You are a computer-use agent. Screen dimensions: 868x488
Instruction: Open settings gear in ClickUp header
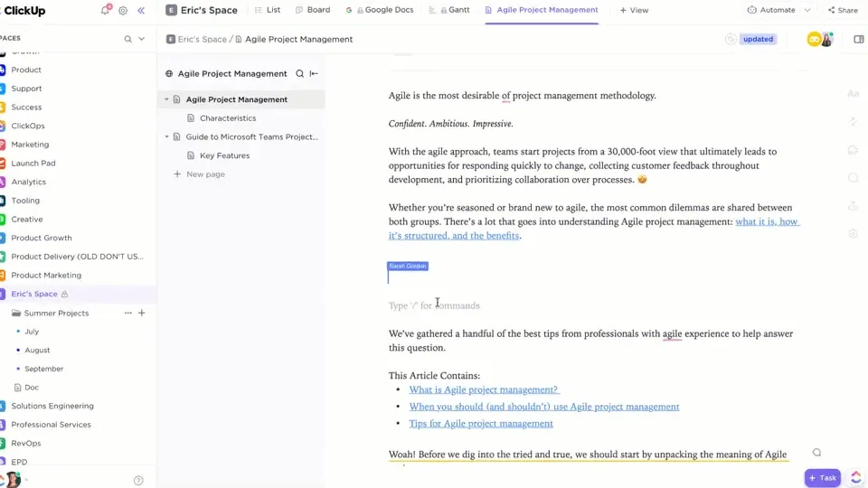click(123, 11)
